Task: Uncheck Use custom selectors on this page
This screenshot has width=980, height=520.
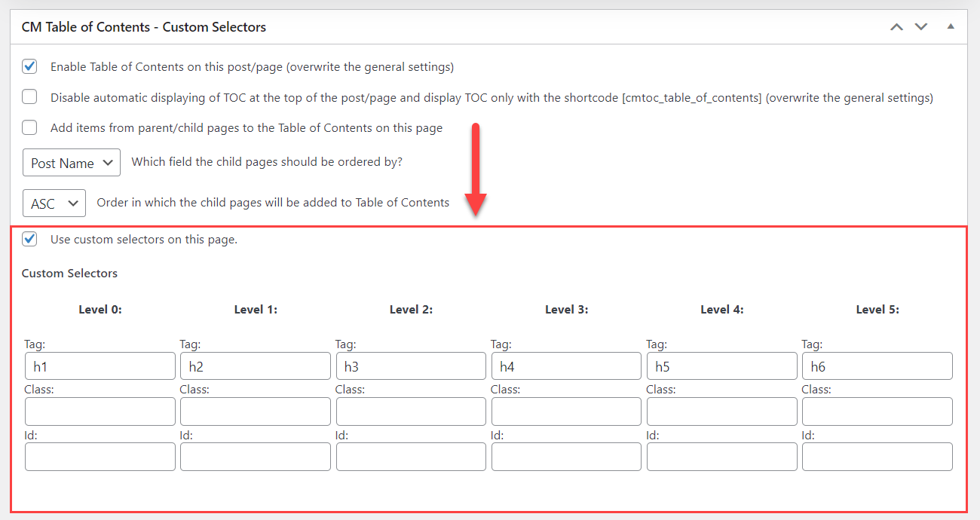Action: pos(29,240)
